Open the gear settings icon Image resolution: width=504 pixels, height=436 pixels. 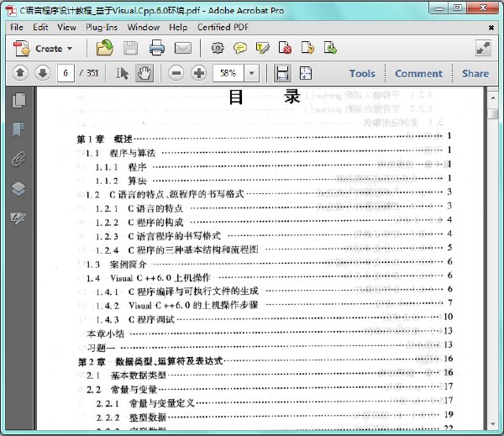[218, 48]
